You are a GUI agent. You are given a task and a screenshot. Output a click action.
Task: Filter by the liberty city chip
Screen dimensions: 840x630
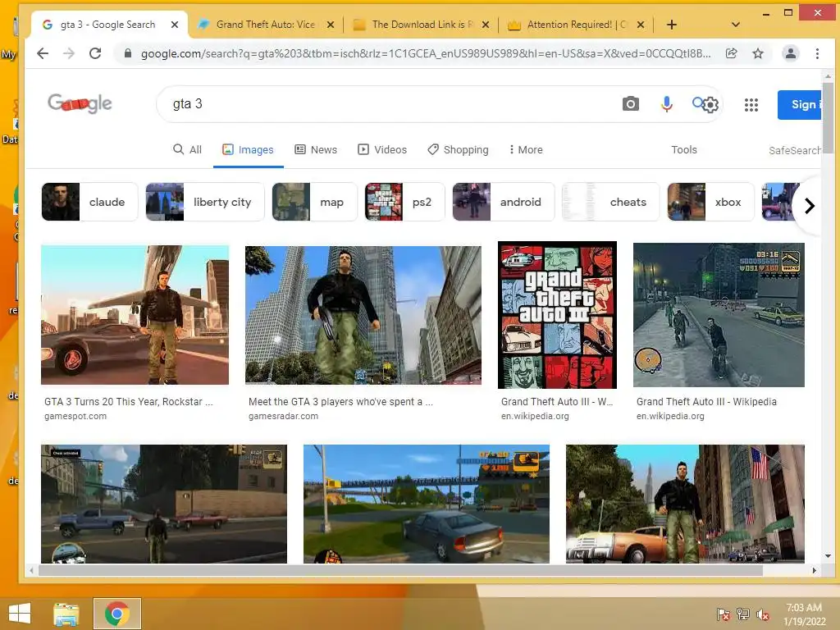204,202
